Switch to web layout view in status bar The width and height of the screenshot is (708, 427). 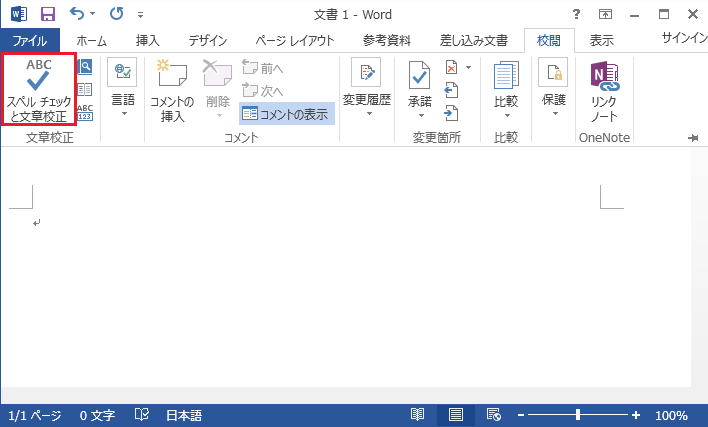[x=492, y=415]
